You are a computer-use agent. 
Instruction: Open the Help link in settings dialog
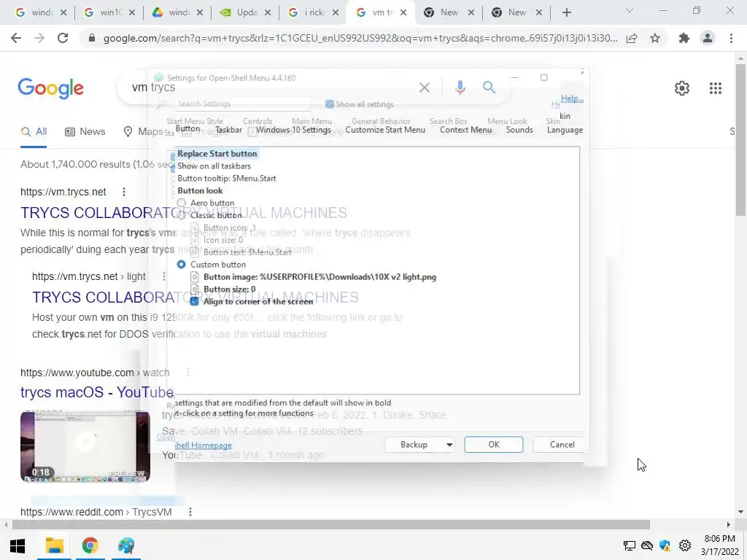[572, 98]
